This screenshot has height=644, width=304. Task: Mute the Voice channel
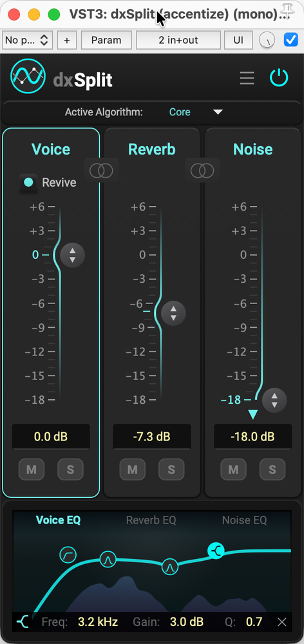coord(32,470)
